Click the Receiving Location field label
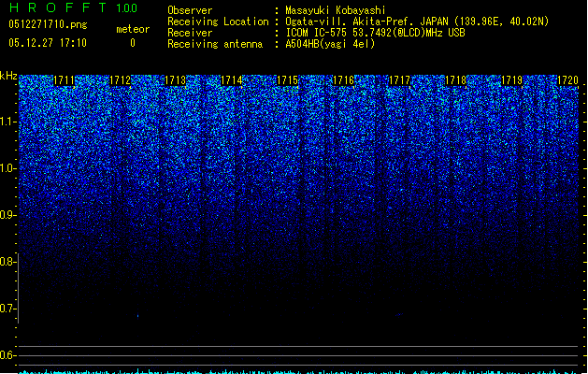Viewport: 588px width, 374px height. pos(218,22)
